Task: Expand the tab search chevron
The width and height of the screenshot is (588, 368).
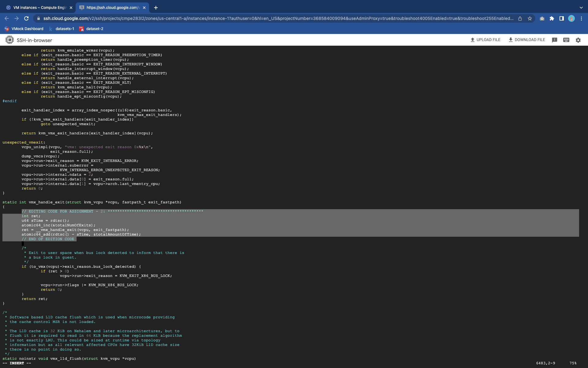Action: click(x=581, y=8)
